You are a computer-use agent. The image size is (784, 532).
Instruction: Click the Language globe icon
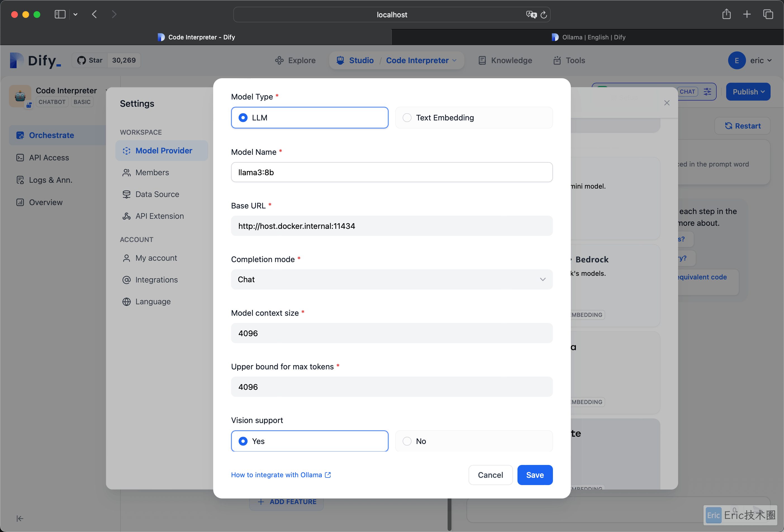[127, 301]
